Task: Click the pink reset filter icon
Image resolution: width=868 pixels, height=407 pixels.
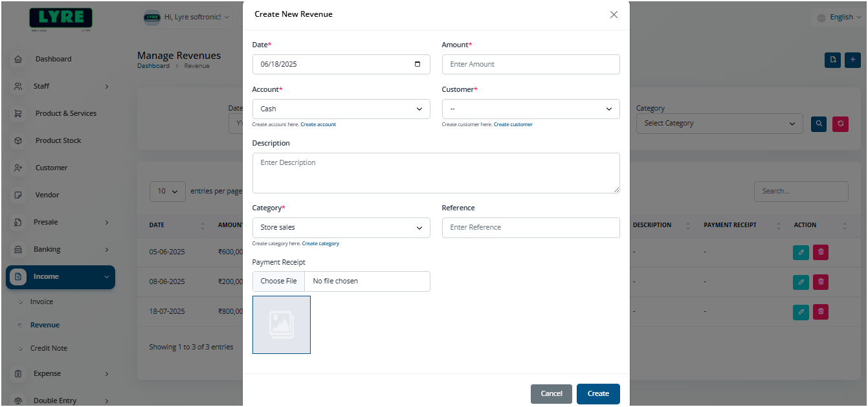Action: tap(840, 124)
